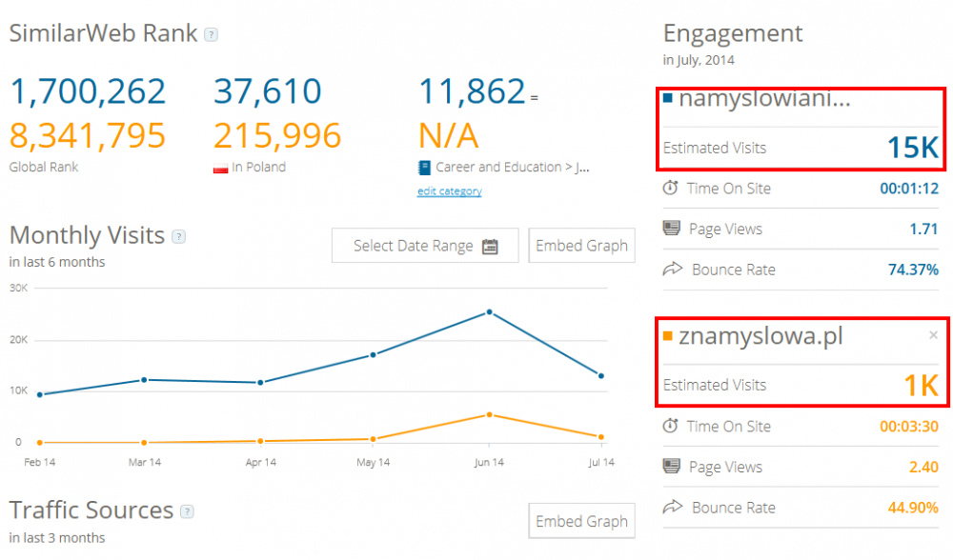The image size is (953, 560).
Task: Click the blue Jun 14 data point
Action: pos(489,312)
